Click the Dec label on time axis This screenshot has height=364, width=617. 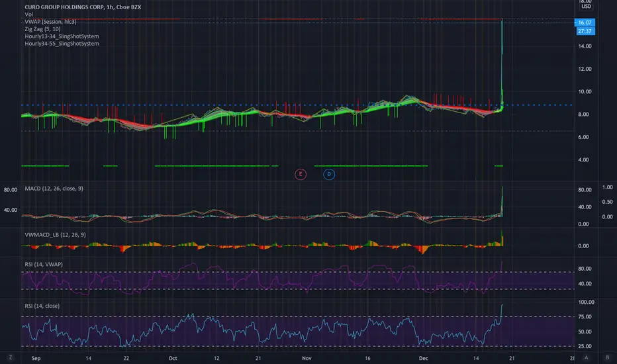[x=424, y=358]
